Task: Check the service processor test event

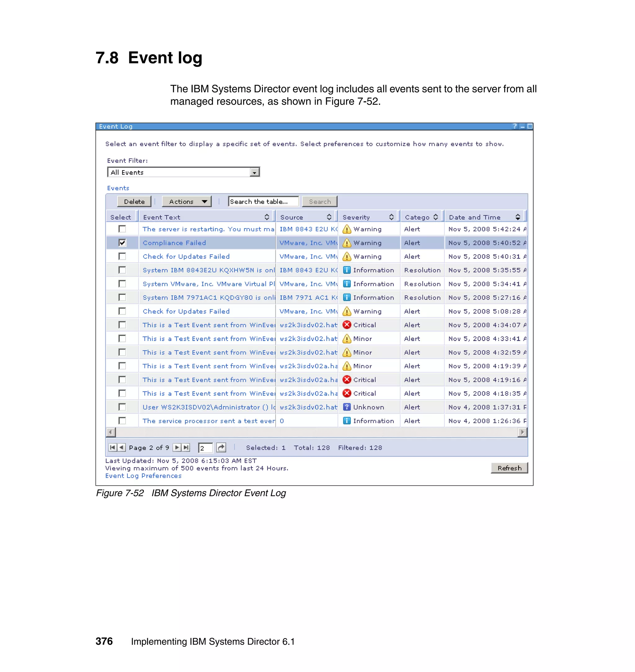Action: (122, 421)
